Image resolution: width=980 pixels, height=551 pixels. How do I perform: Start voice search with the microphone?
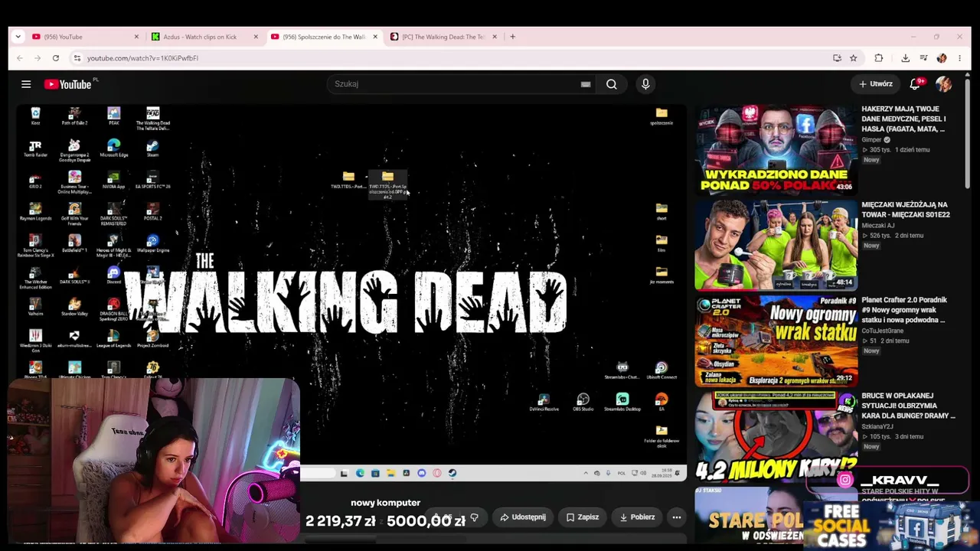coord(645,84)
